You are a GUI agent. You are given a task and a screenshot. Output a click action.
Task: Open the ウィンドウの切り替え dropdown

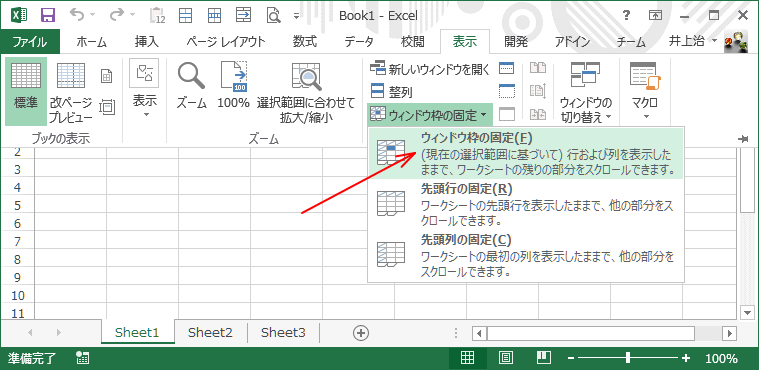(x=586, y=91)
